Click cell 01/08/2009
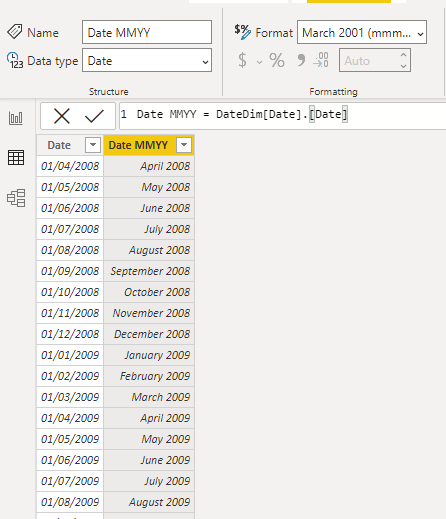 tap(70, 502)
